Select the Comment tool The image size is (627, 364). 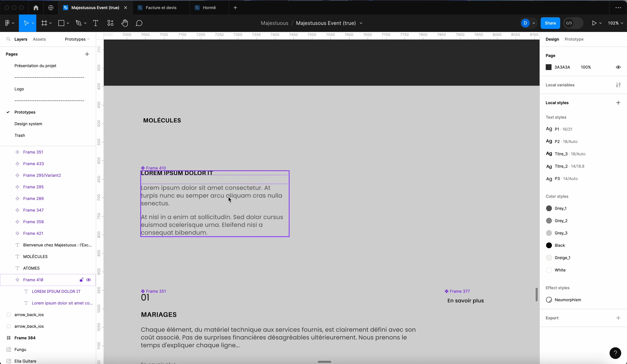(x=139, y=23)
